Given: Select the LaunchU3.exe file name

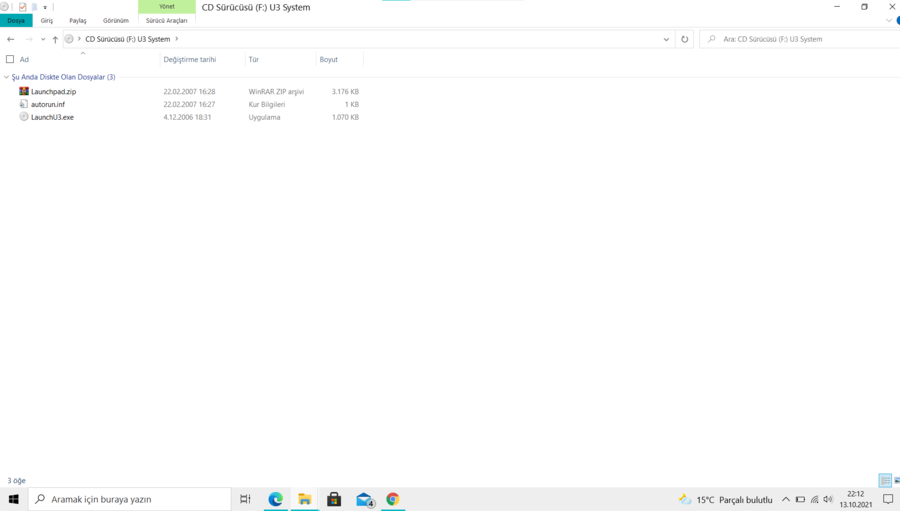Looking at the screenshot, I should 52,117.
